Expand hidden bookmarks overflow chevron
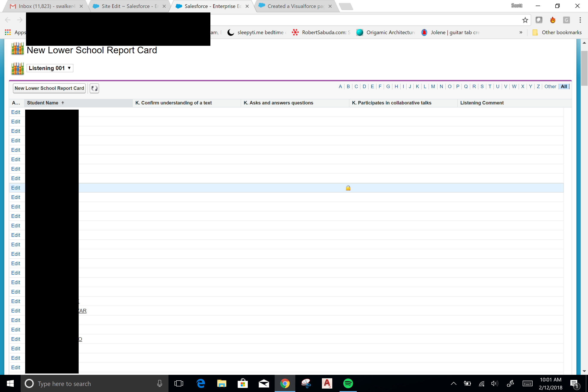588x392 pixels. [x=521, y=32]
